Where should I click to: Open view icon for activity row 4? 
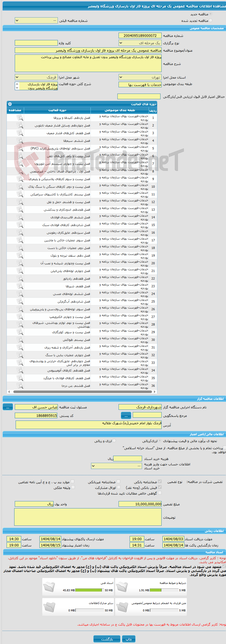(20, 141)
